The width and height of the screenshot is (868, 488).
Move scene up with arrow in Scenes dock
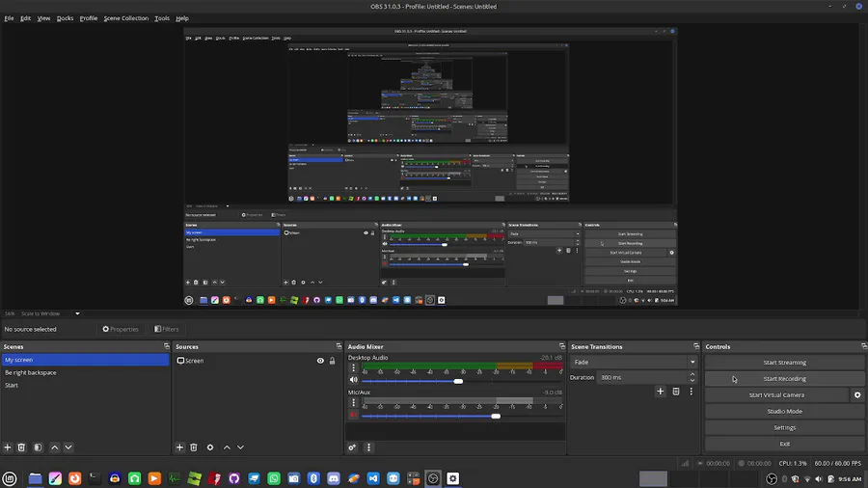(x=54, y=447)
